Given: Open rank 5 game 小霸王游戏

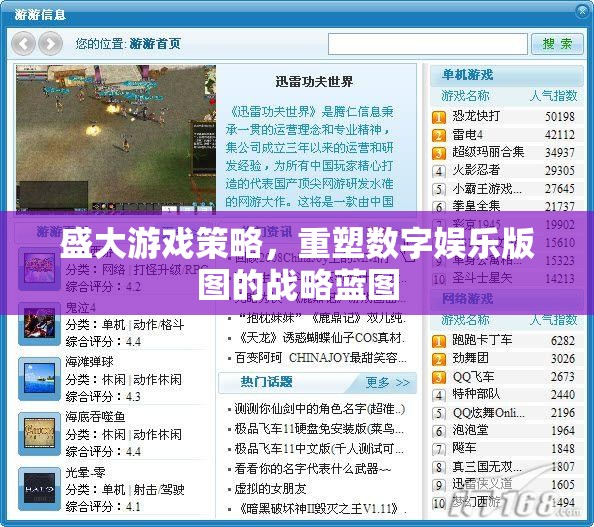Looking at the screenshot, I should coord(487,188).
